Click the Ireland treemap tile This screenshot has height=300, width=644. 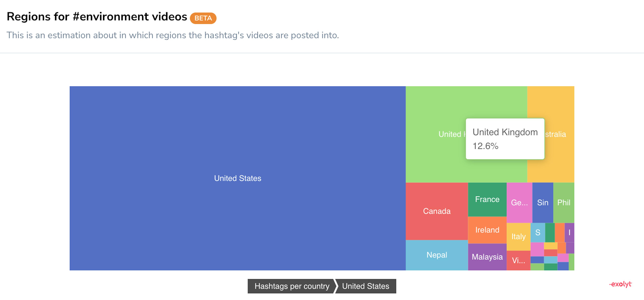click(x=487, y=230)
